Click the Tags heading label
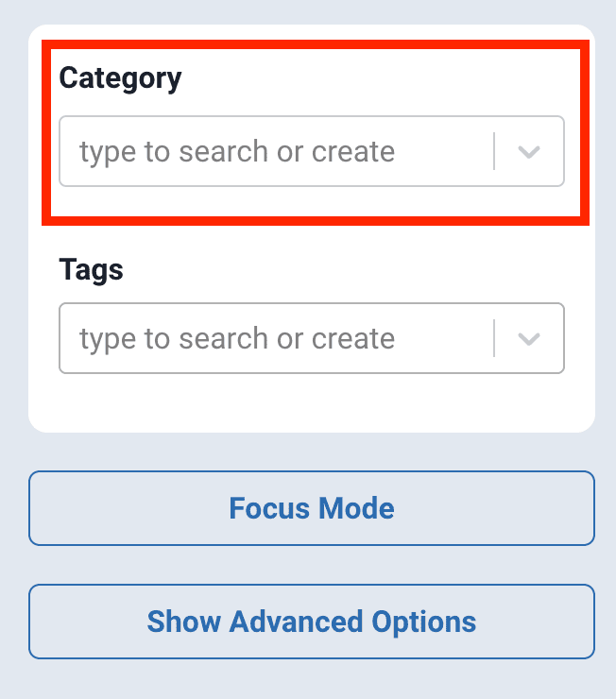The width and height of the screenshot is (616, 699). click(92, 269)
